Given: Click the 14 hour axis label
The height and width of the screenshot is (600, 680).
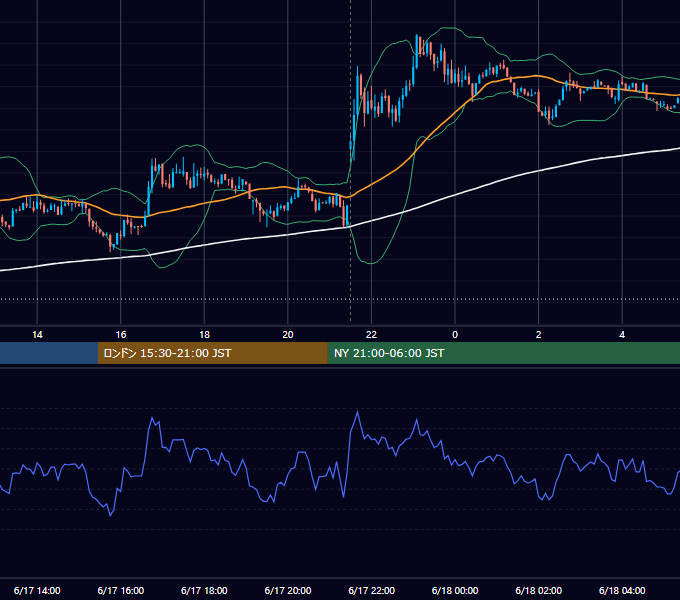Looking at the screenshot, I should [37, 335].
